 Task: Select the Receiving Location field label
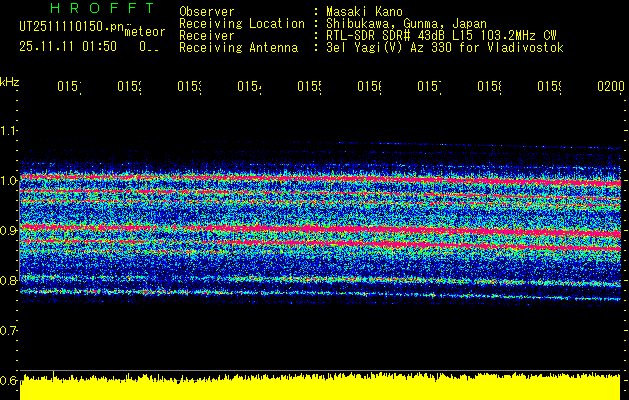click(x=241, y=23)
